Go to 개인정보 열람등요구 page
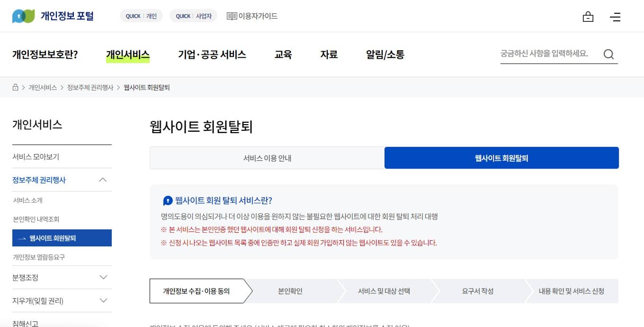Viewport: 644px width, 327px height. coord(39,257)
